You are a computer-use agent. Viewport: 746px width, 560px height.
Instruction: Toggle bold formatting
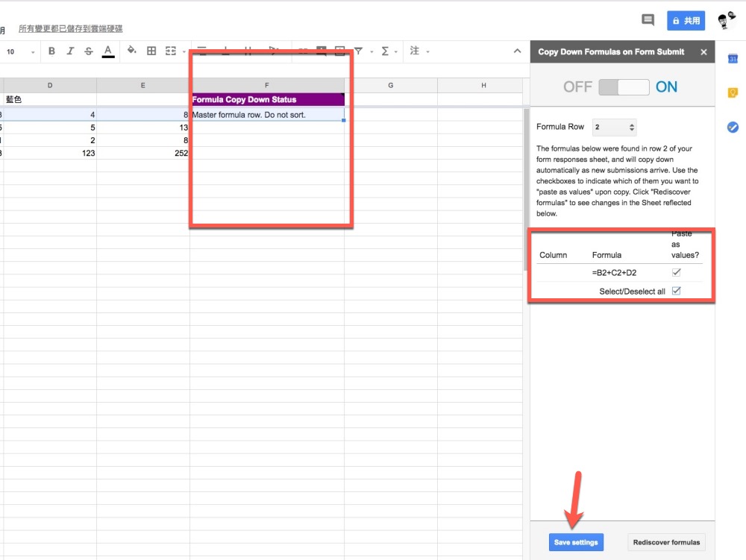click(x=51, y=51)
